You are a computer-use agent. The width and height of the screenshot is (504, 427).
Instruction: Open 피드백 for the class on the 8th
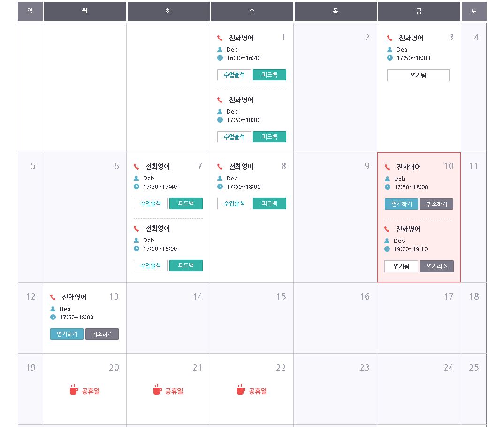[269, 203]
